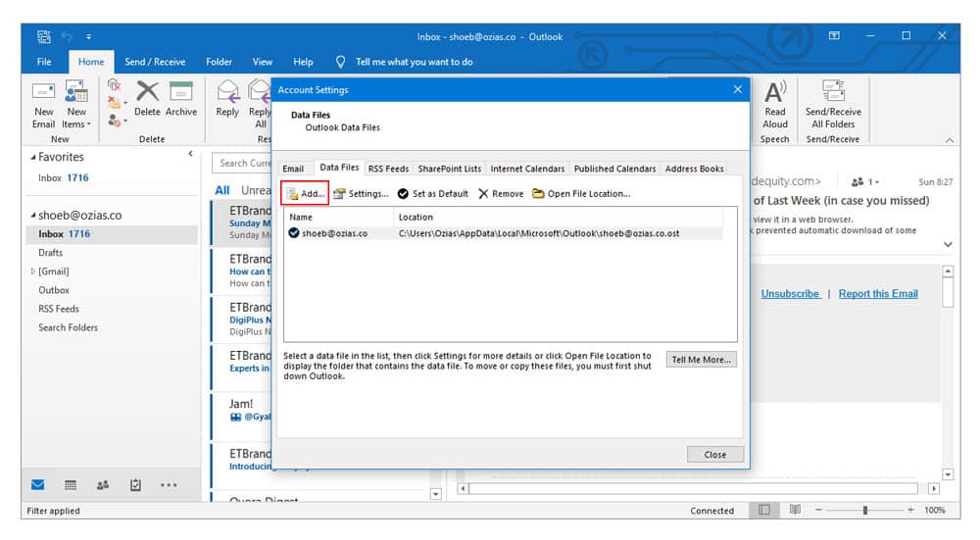Open the Outbox folder

click(54, 290)
